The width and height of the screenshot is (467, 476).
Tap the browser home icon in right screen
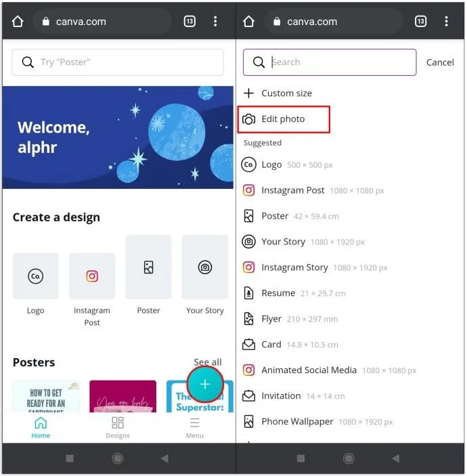[x=249, y=22]
